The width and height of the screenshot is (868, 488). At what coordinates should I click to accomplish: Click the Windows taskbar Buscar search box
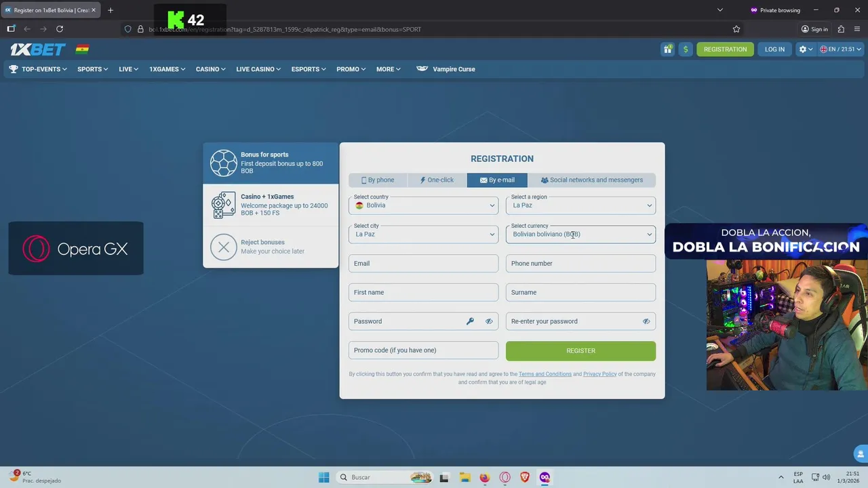pyautogui.click(x=384, y=477)
